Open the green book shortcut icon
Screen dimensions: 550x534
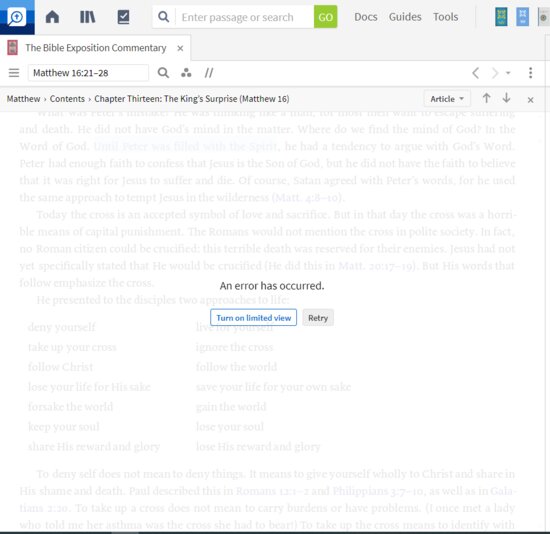pyautogui.click(x=501, y=17)
